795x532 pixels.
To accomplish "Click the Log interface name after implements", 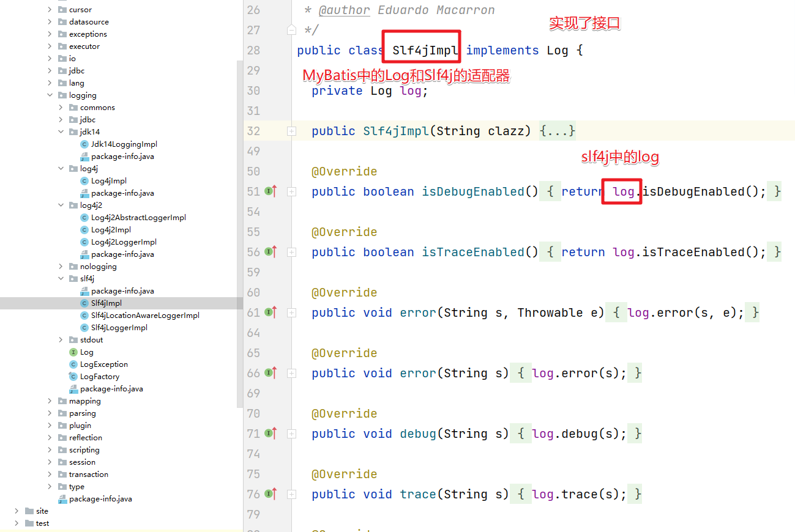I will coord(558,50).
